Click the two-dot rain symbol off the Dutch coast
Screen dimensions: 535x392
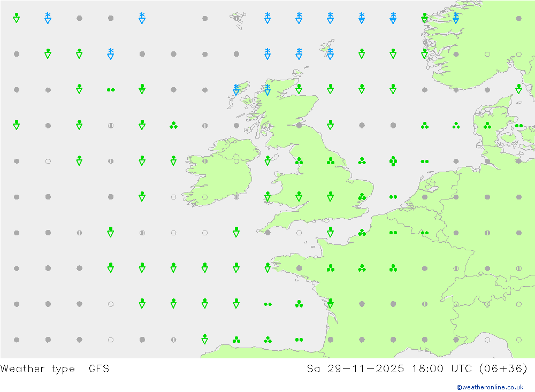click(393, 197)
